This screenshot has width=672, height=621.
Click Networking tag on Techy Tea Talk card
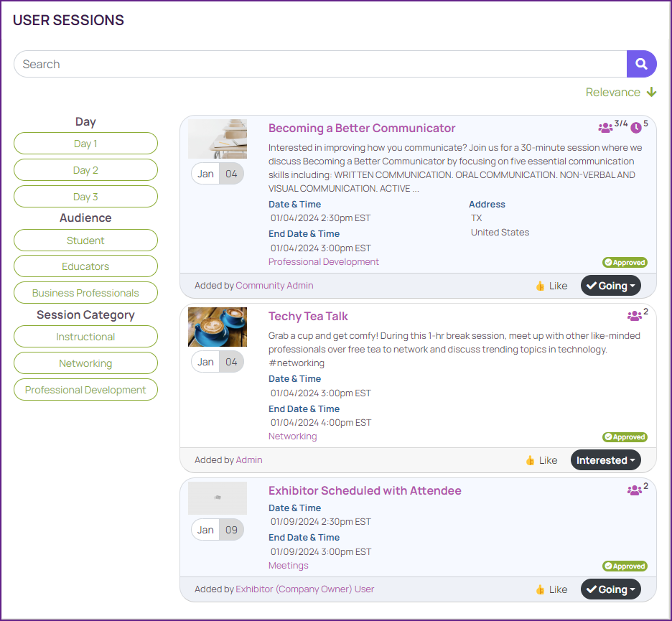pyautogui.click(x=293, y=436)
